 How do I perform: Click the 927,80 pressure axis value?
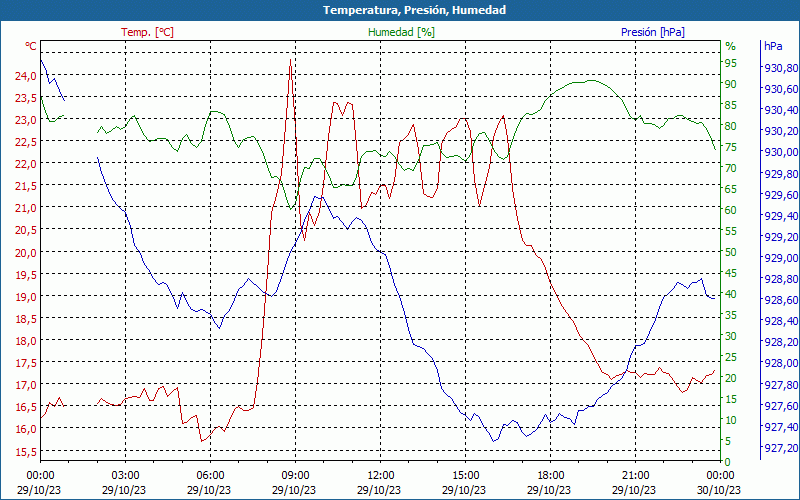coord(781,385)
